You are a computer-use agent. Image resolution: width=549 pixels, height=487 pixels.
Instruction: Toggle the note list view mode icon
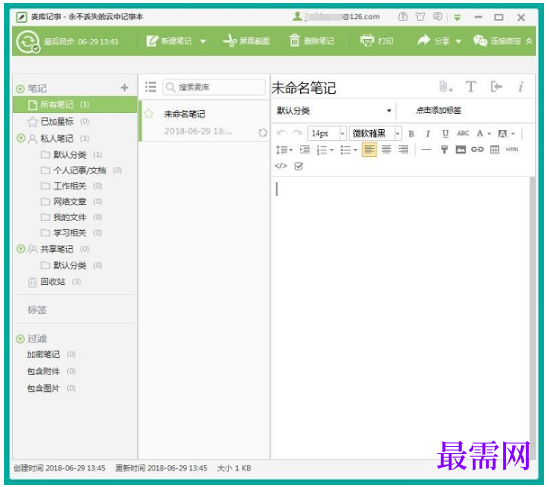coord(151,87)
